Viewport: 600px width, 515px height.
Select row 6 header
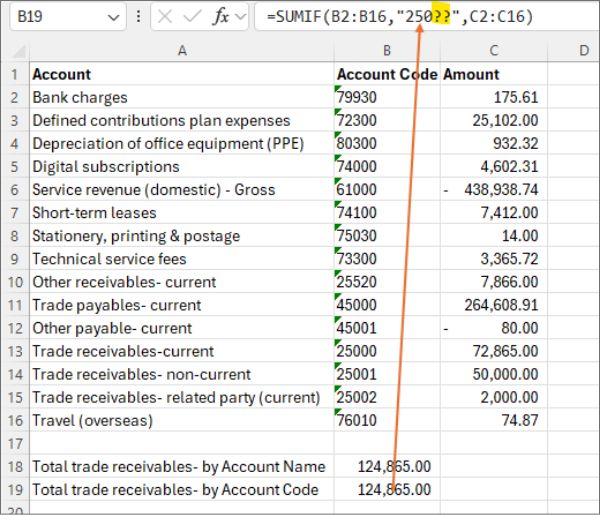pos(14,189)
